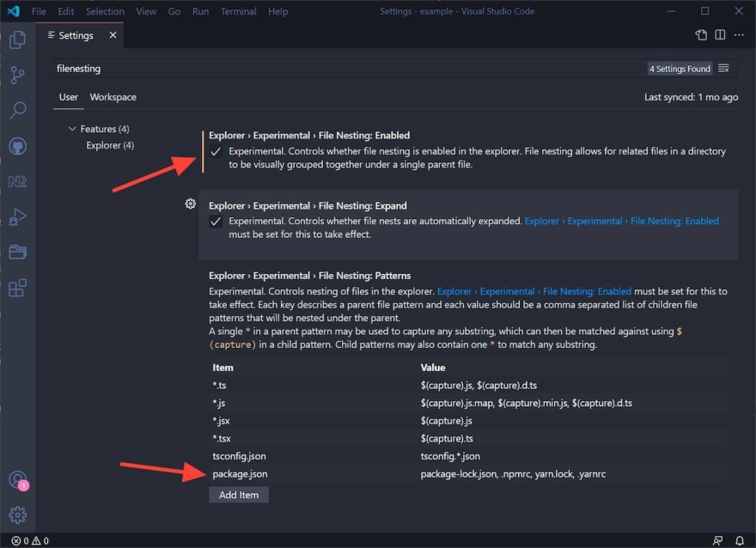Click File Nesting: Patterns setting title
This screenshot has width=756, height=548.
[x=309, y=275]
